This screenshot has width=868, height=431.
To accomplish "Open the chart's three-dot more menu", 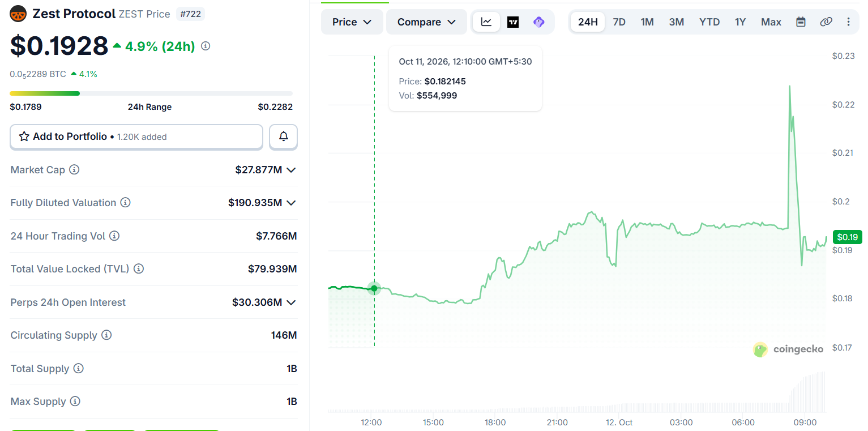I will pos(848,22).
